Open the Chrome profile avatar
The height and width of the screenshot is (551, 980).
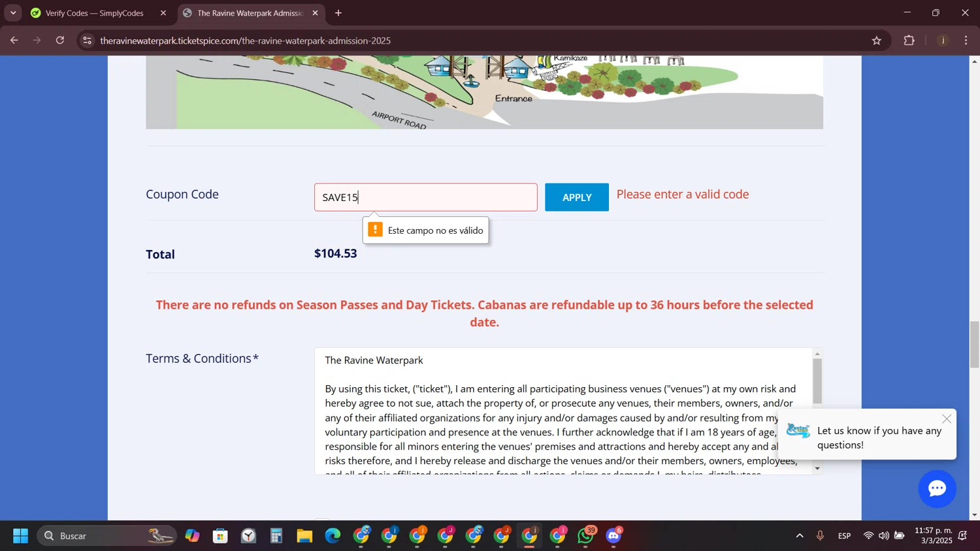[x=943, y=40]
